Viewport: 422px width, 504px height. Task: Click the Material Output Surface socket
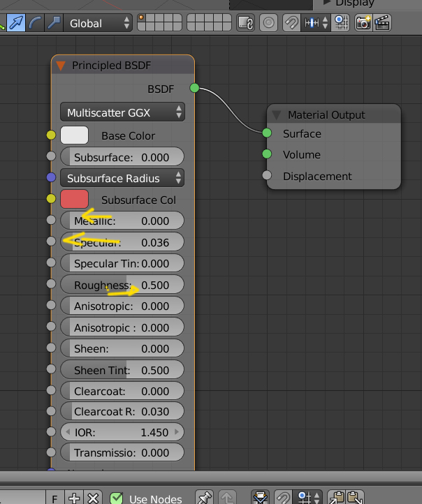(x=267, y=133)
